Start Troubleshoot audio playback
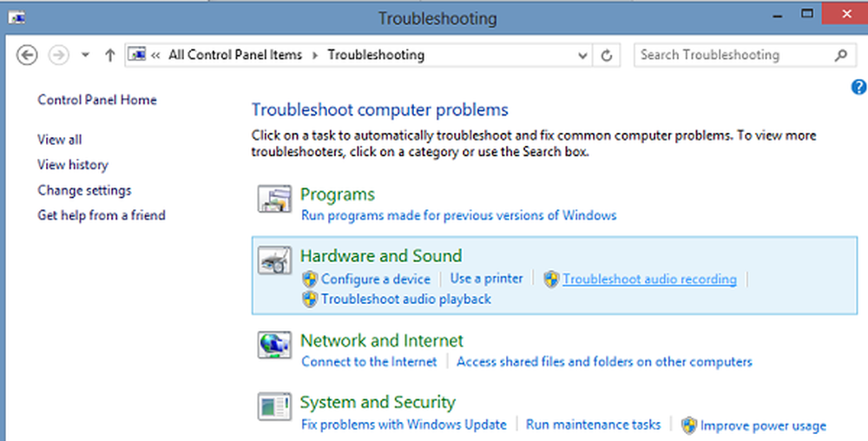Screen dimensions: 868x441 [x=406, y=299]
